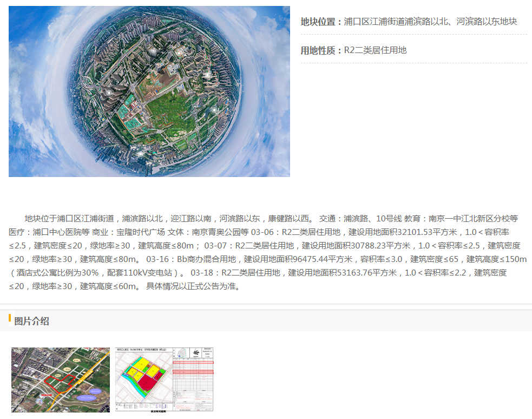The image size is (532, 419).
Task: Select the hotspot on the dark high-rise cluster
Action: pyautogui.click(x=109, y=93)
